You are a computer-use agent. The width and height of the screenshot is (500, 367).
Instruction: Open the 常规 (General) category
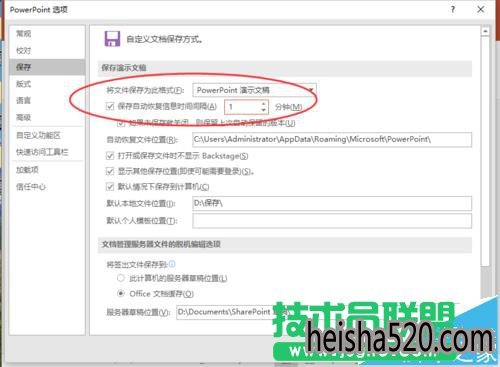pyautogui.click(x=23, y=34)
